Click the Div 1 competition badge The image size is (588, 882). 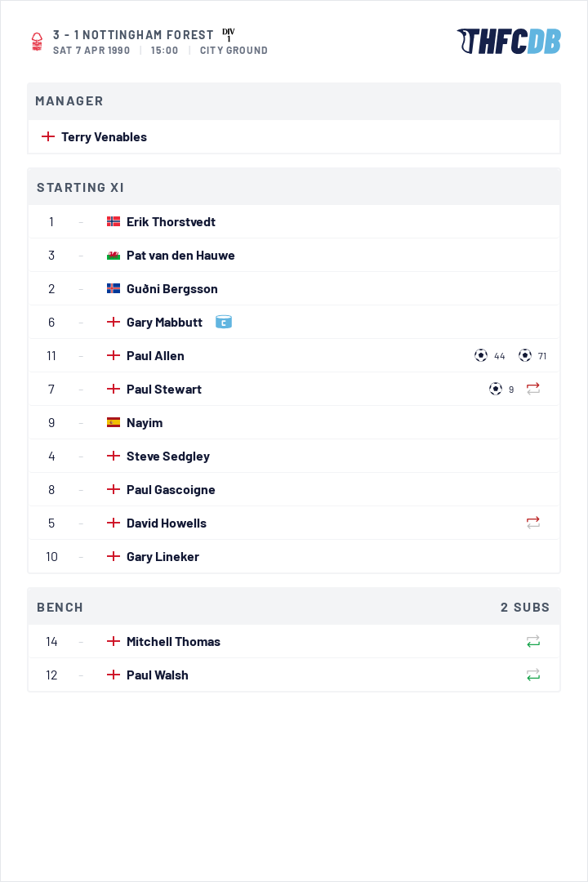point(229,35)
